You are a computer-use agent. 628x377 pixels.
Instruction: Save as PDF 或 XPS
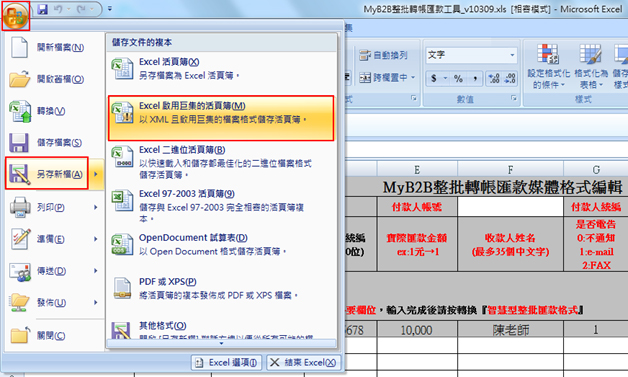click(x=221, y=288)
